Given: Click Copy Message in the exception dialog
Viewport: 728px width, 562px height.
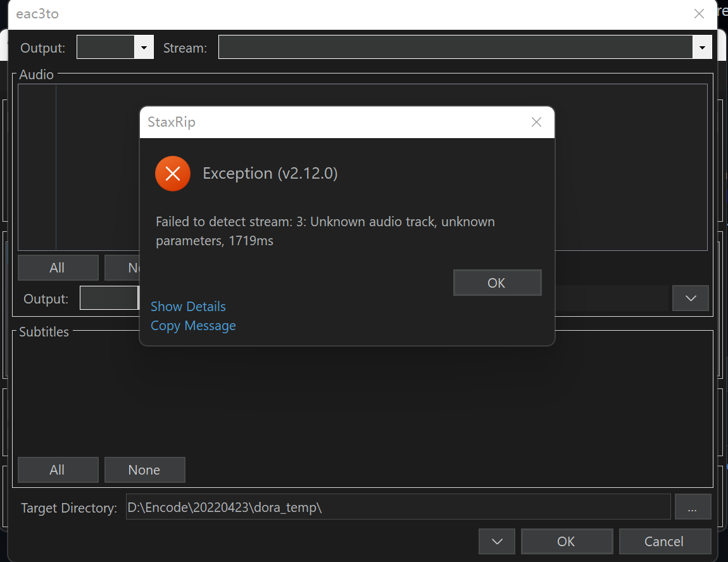Looking at the screenshot, I should [192, 326].
